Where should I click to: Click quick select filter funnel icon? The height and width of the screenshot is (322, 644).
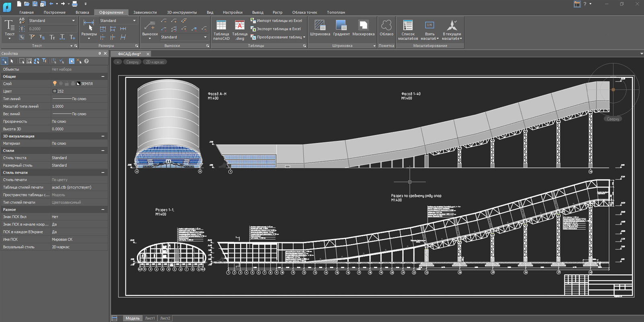(44, 61)
